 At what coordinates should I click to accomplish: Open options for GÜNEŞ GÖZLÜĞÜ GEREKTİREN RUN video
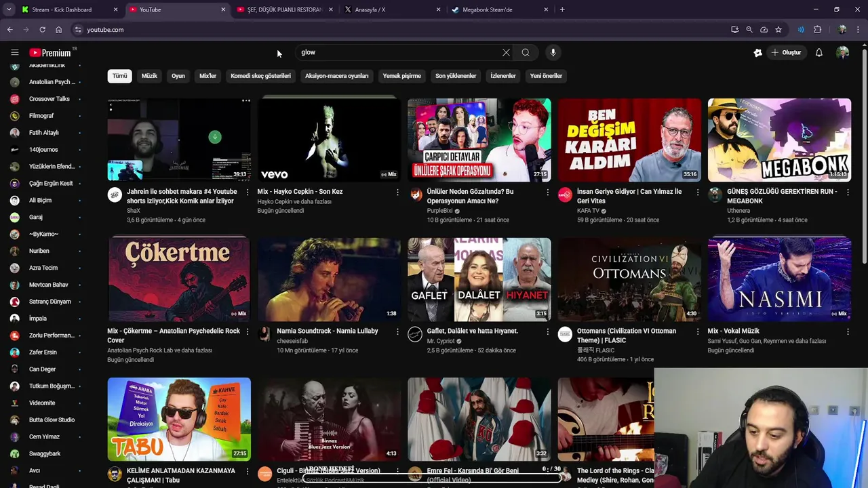(x=848, y=192)
